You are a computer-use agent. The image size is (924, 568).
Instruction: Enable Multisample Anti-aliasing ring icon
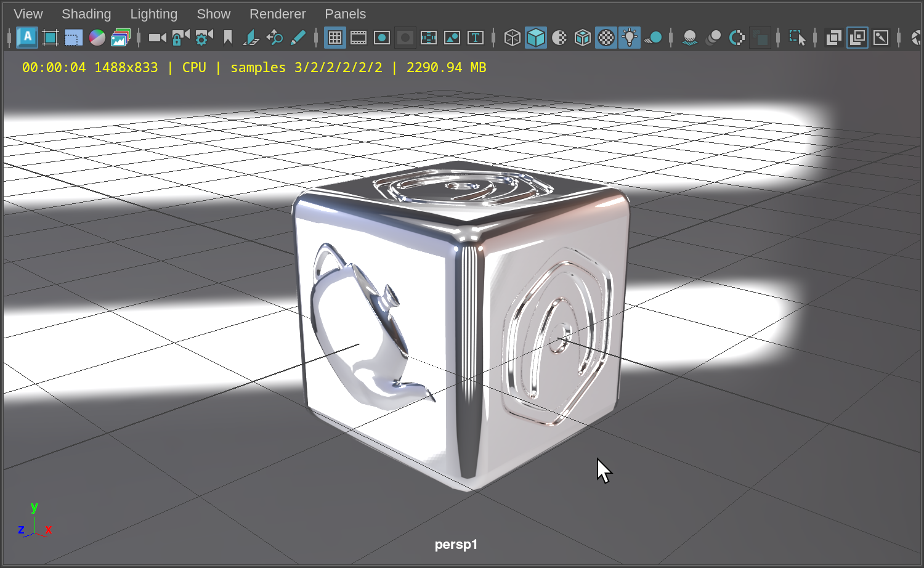[x=736, y=38]
